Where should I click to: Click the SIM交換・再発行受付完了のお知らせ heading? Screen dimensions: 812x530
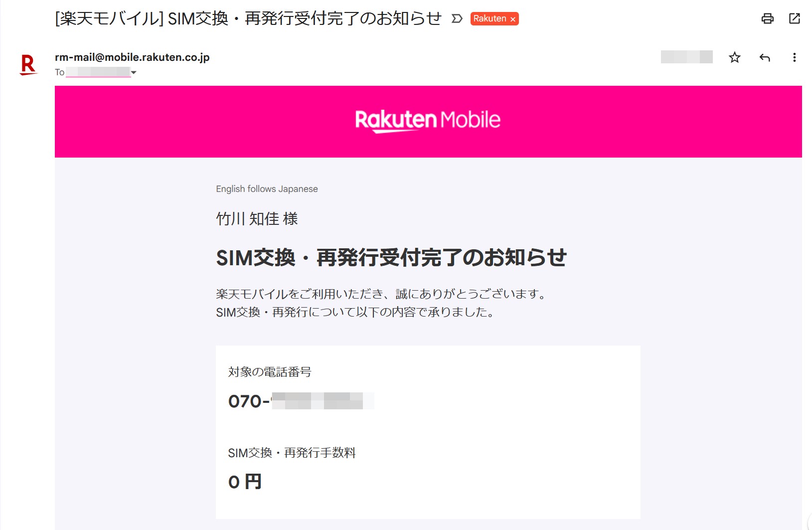pos(391,258)
